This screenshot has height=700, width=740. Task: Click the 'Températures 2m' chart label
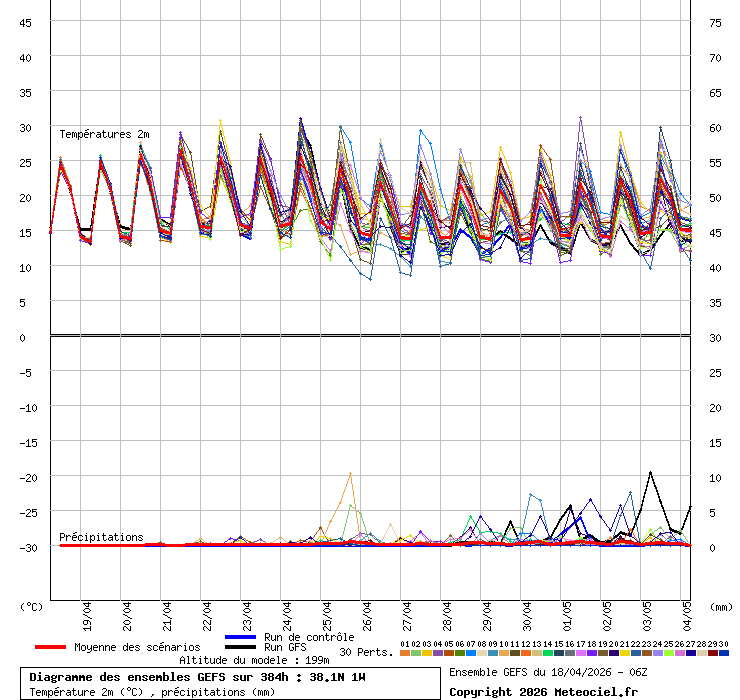[104, 134]
